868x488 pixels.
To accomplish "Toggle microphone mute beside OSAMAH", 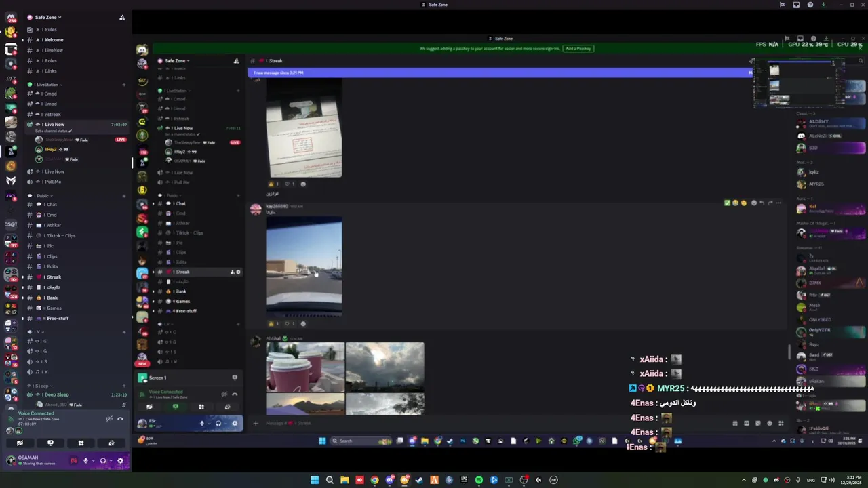I will coord(85,461).
